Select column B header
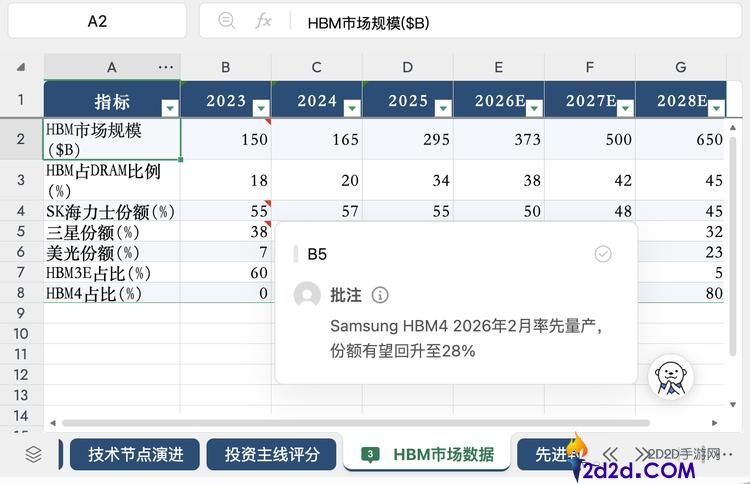The width and height of the screenshot is (750, 484). coord(226,67)
